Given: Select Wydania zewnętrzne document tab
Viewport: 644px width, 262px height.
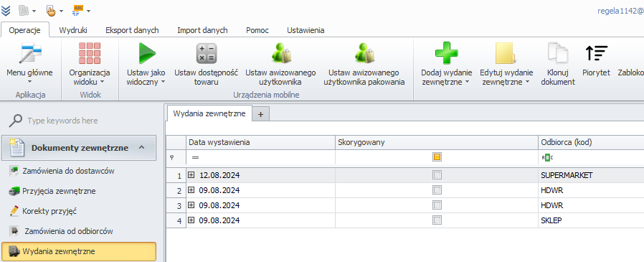Looking at the screenshot, I should tap(209, 113).
